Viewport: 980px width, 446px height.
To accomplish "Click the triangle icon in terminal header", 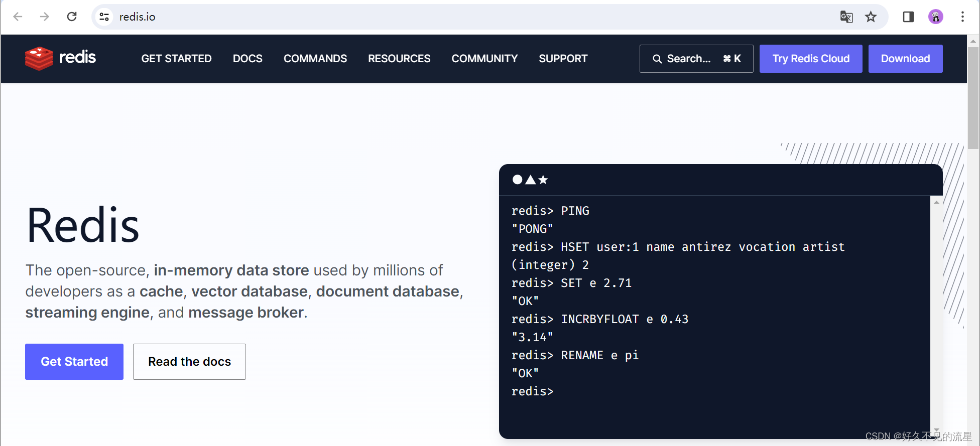I will click(530, 180).
